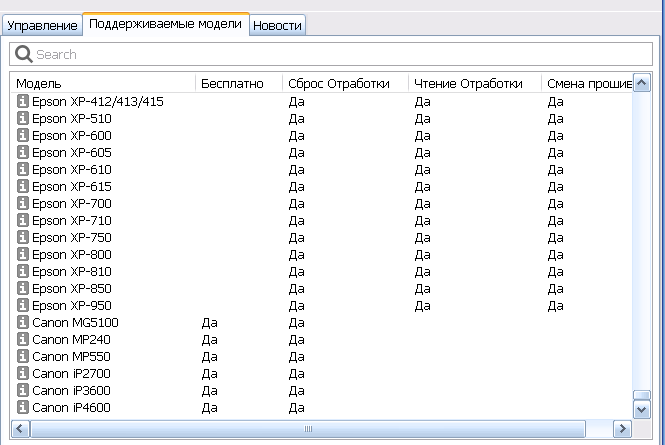The image size is (665, 445).
Task: Click info icon beside Canon MP240
Action: pyautogui.click(x=22, y=339)
